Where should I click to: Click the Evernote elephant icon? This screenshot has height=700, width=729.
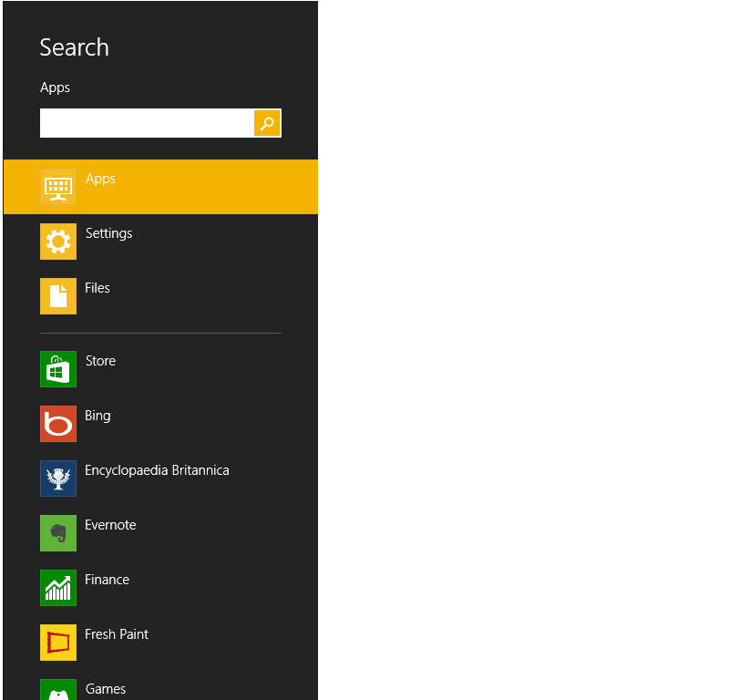coord(58,533)
